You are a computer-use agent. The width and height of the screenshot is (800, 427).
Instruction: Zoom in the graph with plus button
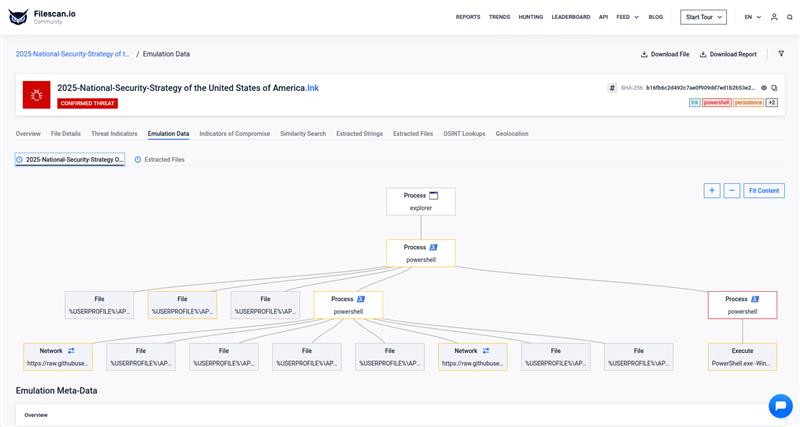[x=712, y=190]
